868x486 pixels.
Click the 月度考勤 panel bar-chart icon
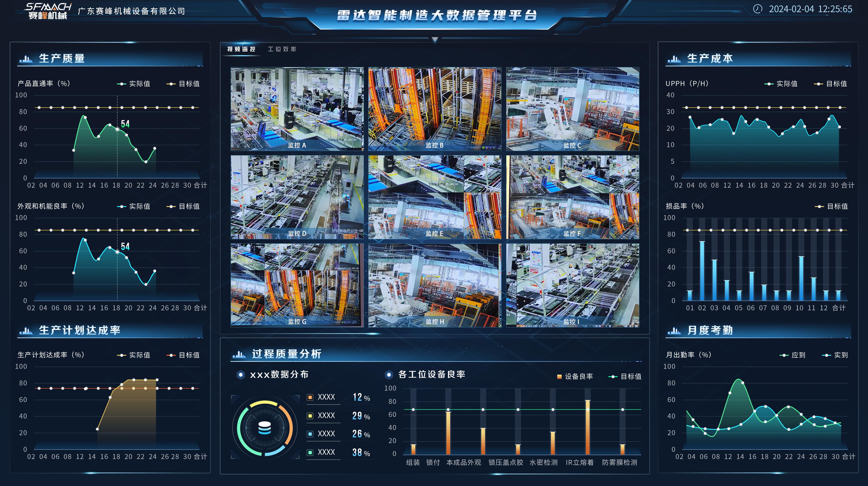pos(674,331)
